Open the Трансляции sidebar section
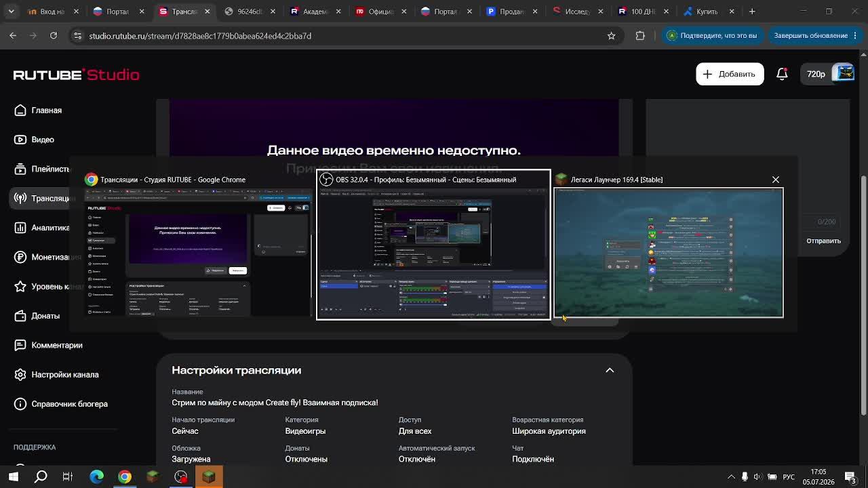The width and height of the screenshot is (868, 488). 42,198
